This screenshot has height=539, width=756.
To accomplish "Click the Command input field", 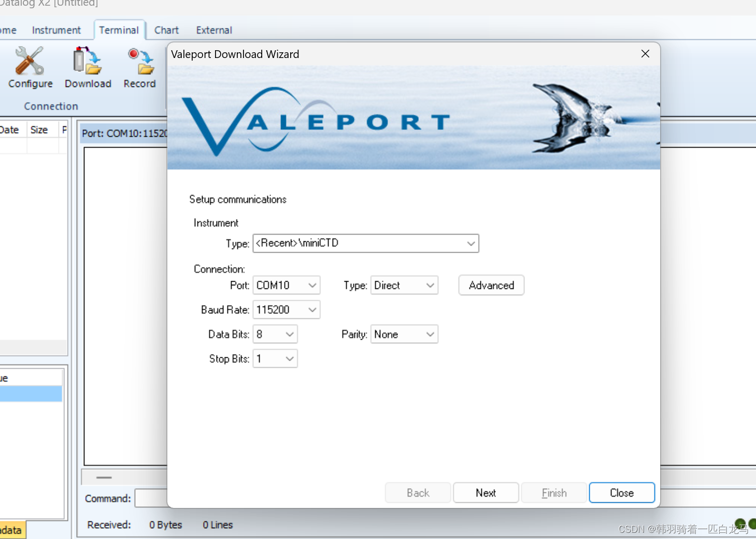I will click(151, 499).
